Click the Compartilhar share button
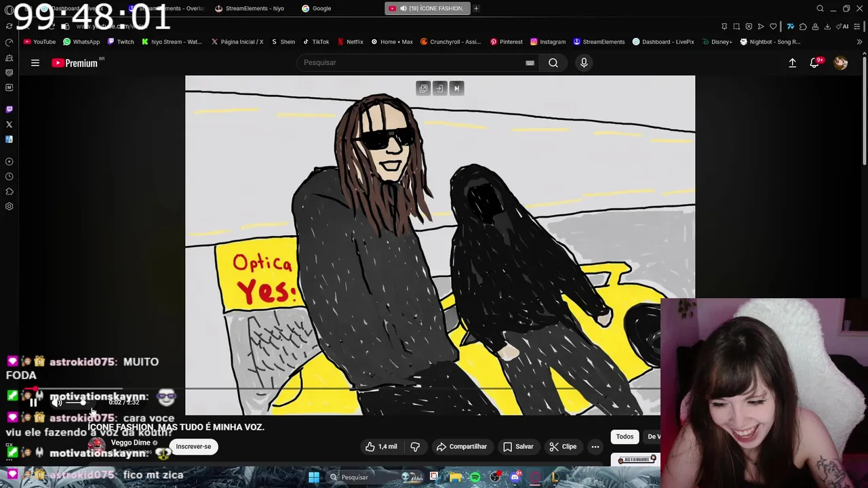This screenshot has width=868, height=488. [x=462, y=447]
